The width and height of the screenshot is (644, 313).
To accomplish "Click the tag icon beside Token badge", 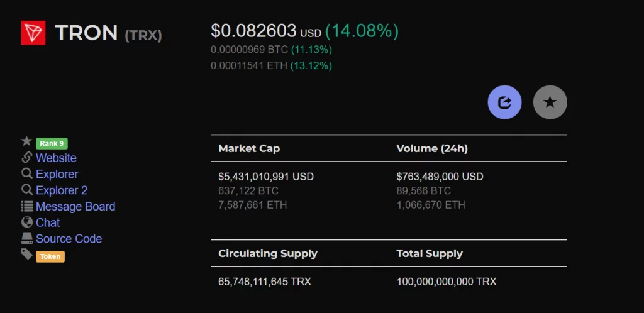I will click(x=26, y=255).
